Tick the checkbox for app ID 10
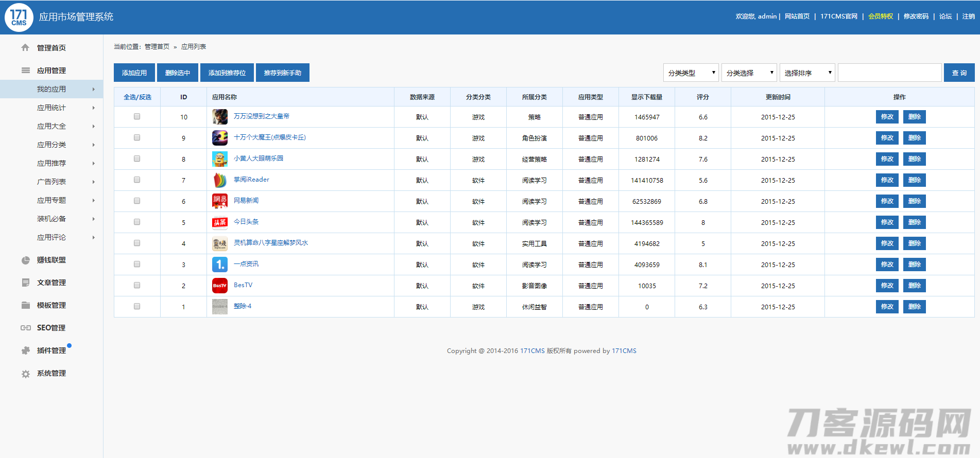The width and height of the screenshot is (980, 458). (x=137, y=117)
